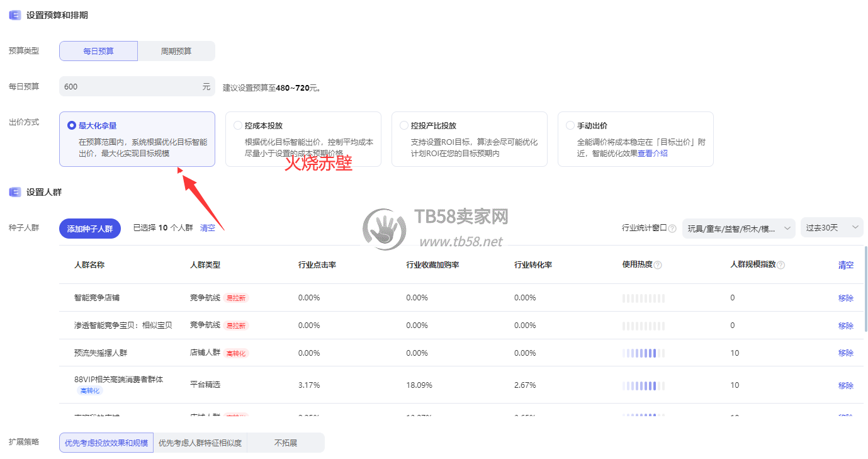Screen dimensions: 868x459
Task: Remove the 智能竞争店铺 audience row
Action: point(846,298)
